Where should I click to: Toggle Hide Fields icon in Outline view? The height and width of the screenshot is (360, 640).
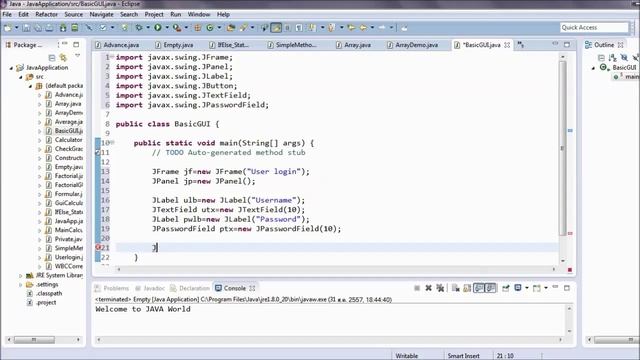click(624, 58)
